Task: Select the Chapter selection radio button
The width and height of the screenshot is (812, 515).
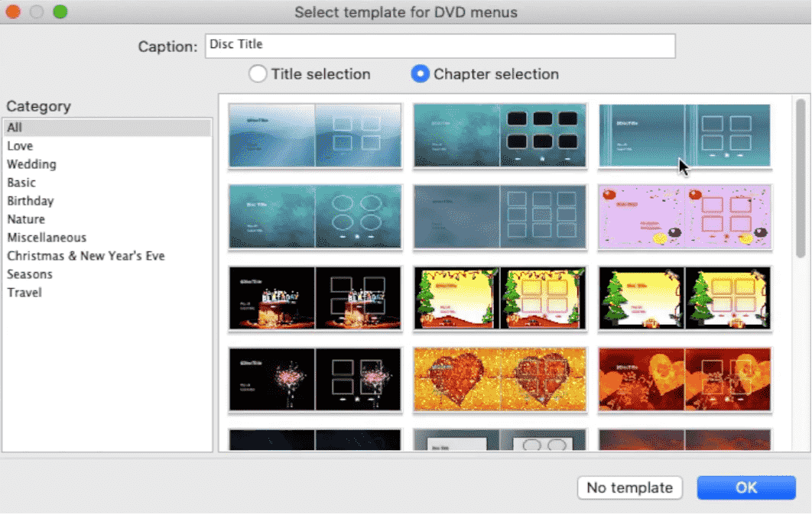Action: coord(420,74)
